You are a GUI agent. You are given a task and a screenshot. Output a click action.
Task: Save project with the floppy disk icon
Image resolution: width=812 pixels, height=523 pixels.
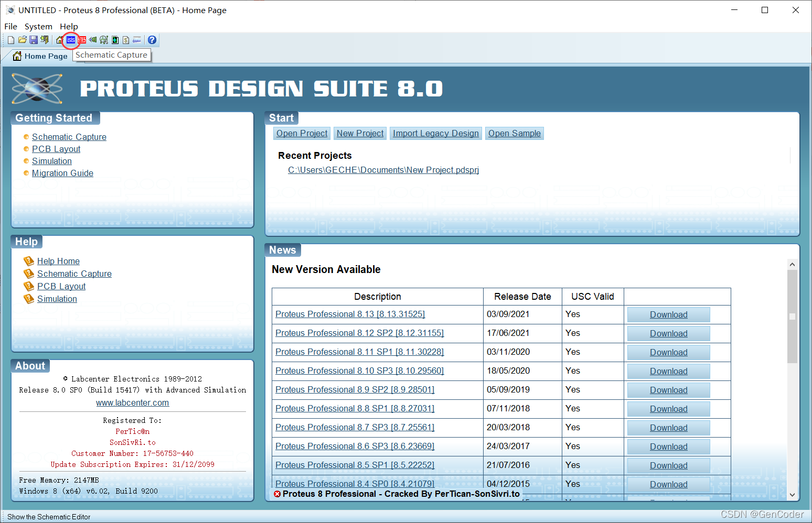pos(34,40)
